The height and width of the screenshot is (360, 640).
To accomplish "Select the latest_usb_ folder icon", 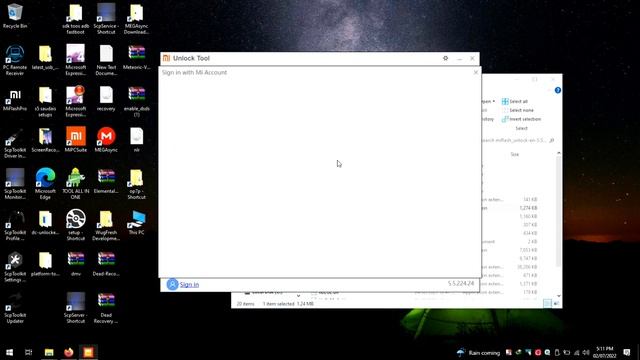I will click(45, 58).
